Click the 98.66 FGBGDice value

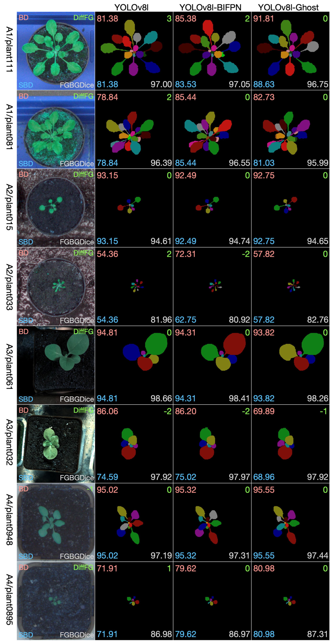[161, 398]
